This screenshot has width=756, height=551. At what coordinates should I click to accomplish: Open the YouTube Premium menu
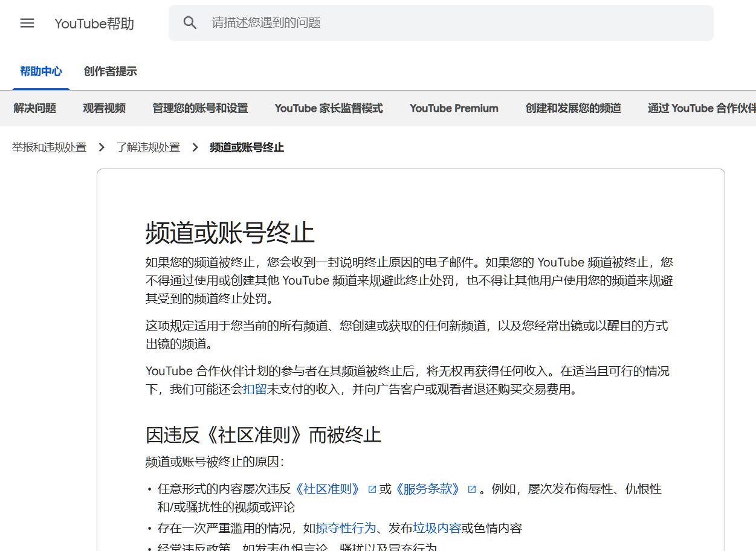(x=454, y=108)
